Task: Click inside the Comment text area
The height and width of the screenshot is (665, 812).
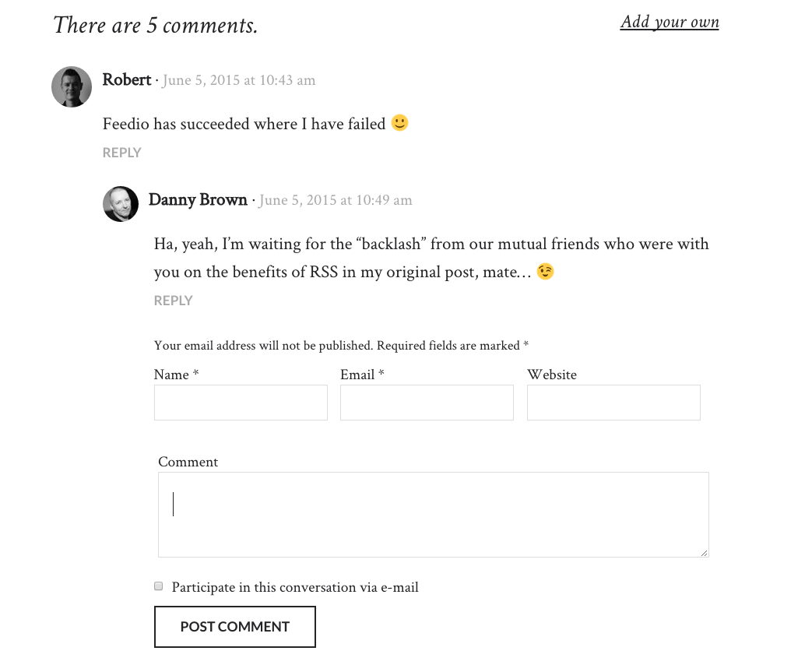Action: (x=433, y=515)
